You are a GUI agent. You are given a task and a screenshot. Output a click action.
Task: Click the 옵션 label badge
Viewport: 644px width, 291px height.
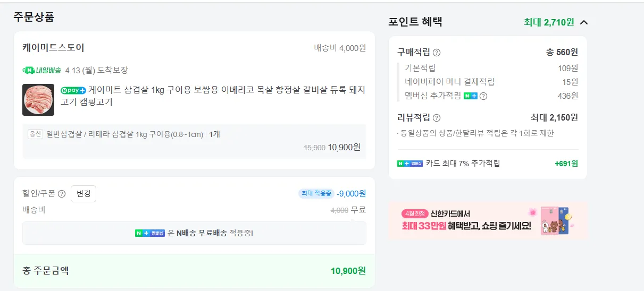pyautogui.click(x=35, y=134)
